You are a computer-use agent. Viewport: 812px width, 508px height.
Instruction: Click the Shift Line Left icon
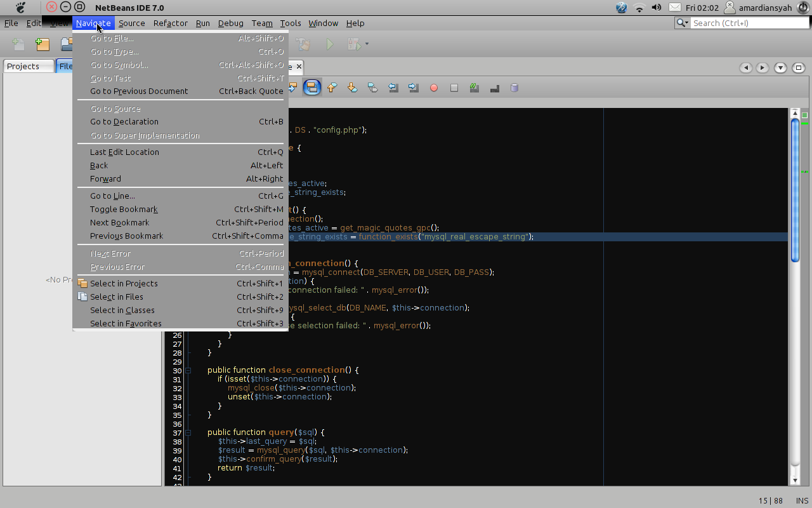tap(393, 88)
